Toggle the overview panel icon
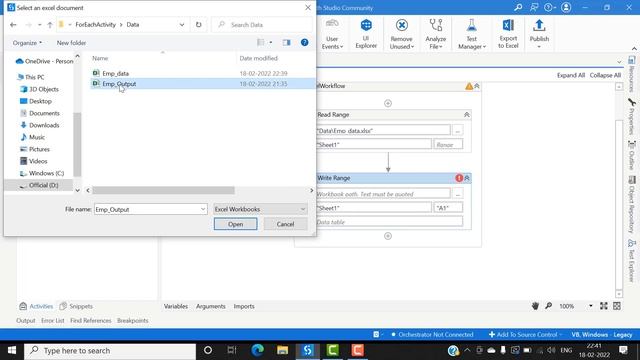The width and height of the screenshot is (640, 360). pyautogui.click(x=617, y=306)
